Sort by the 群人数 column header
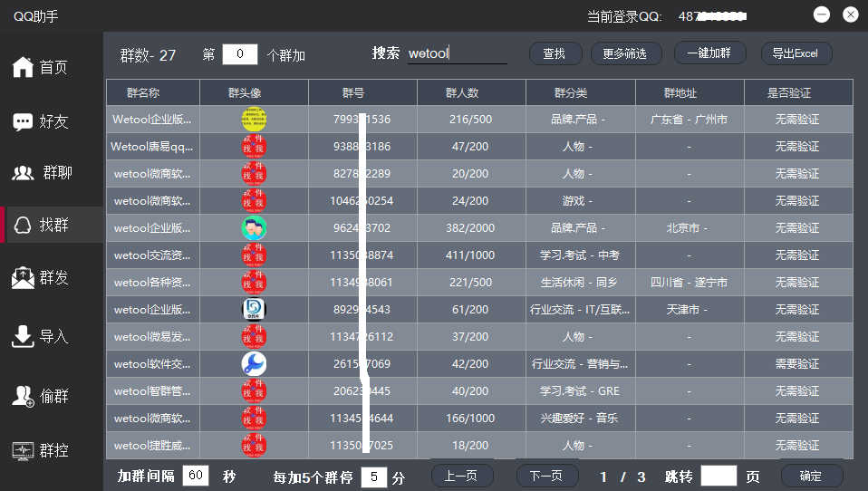Viewport: 868px width, 491px height. point(471,92)
